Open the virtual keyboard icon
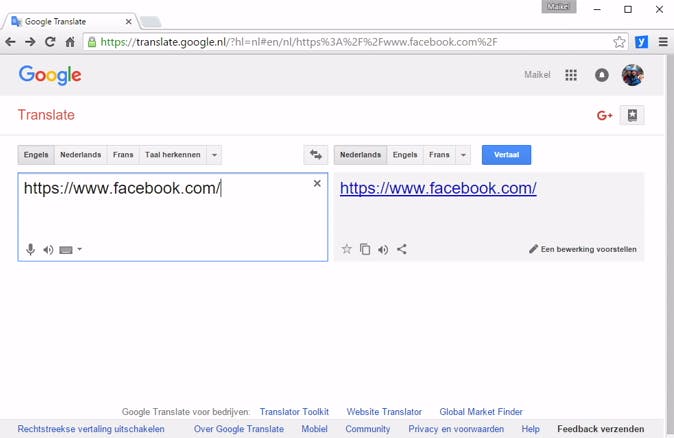Viewport: 674px width, 438px height. point(66,250)
